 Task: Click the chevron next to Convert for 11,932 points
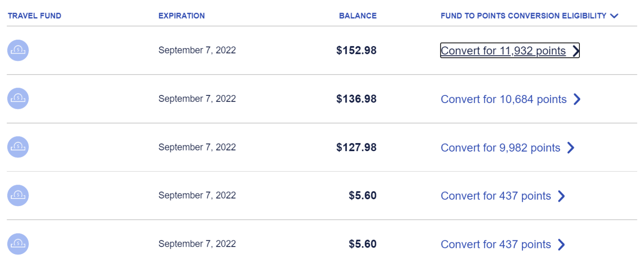(x=575, y=51)
